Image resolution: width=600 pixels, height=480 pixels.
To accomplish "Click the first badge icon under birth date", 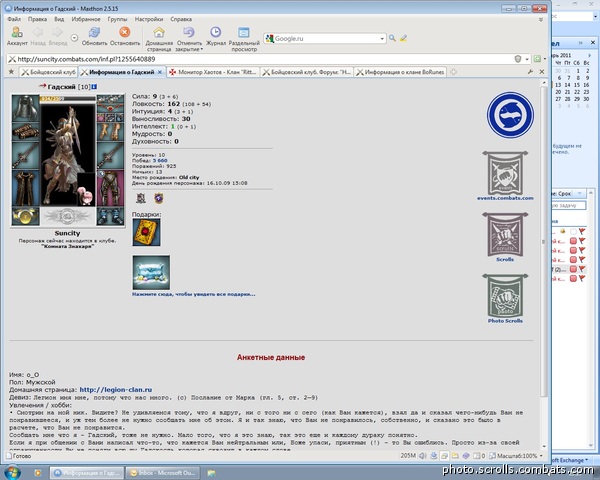I will [x=141, y=198].
